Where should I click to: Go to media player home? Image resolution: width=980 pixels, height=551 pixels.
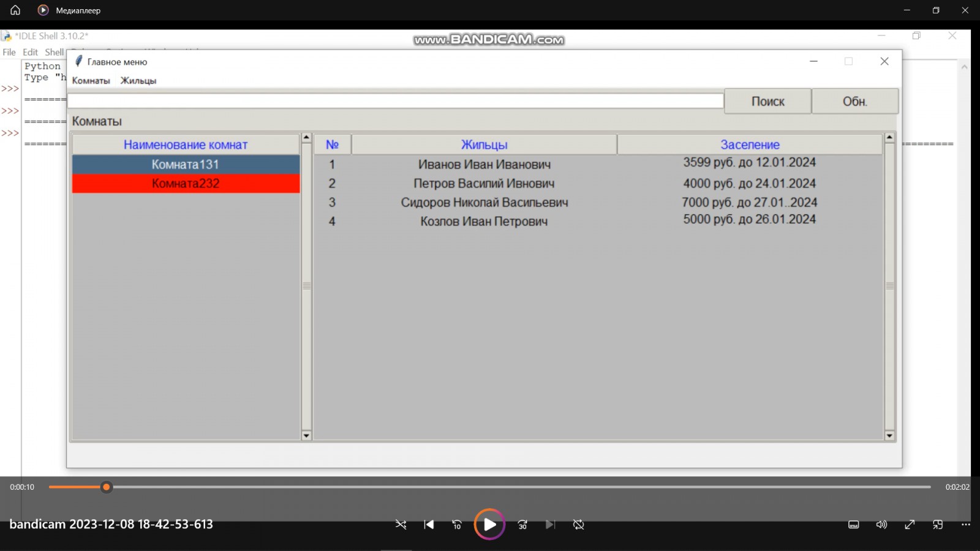tap(15, 10)
